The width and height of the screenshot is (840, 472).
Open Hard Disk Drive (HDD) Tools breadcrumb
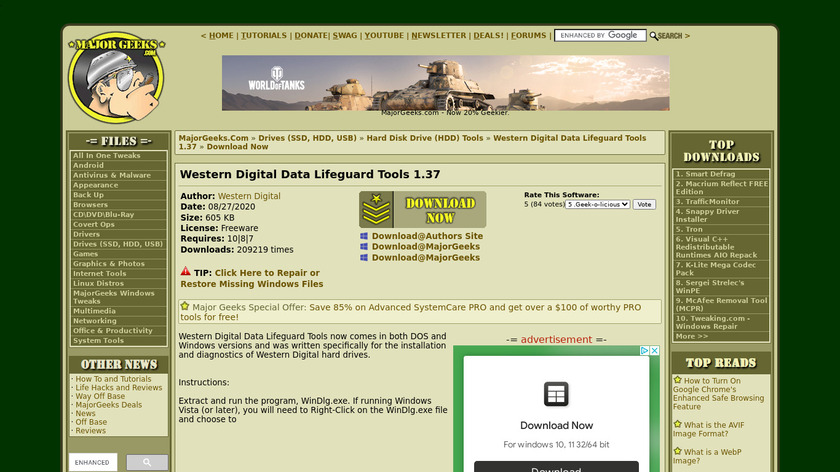[425, 138]
